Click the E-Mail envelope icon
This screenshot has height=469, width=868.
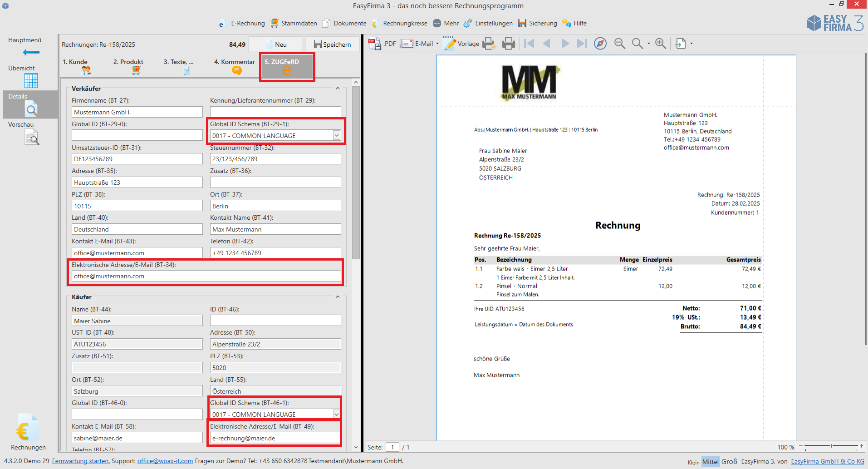(x=407, y=44)
